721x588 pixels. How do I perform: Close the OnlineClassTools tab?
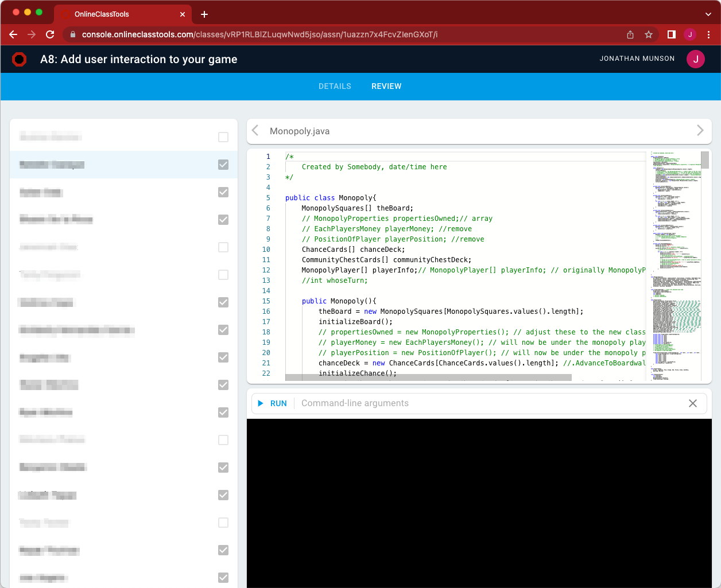[x=183, y=14]
